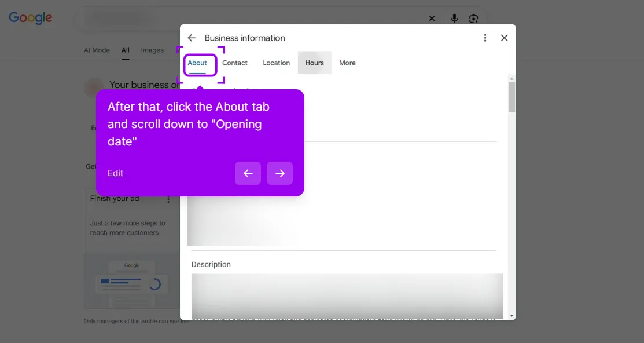Open the Images search tab

point(152,50)
